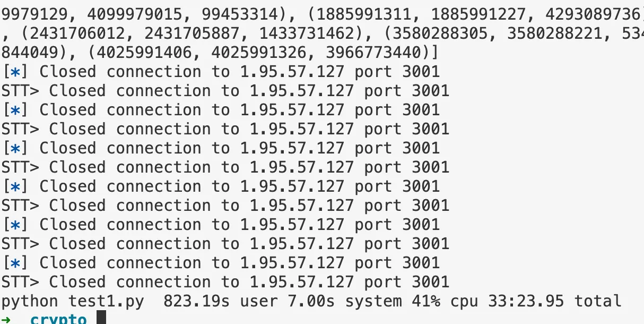Click the terminal block cursor
The width and height of the screenshot is (644, 324).
coord(101,319)
